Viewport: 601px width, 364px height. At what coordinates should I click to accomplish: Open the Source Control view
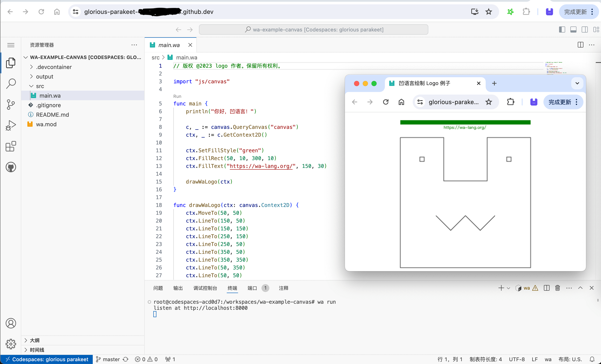[x=11, y=105]
